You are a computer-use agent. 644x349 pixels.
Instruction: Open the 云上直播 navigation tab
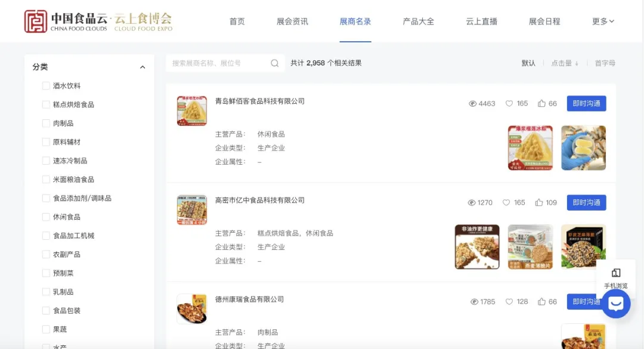pyautogui.click(x=481, y=21)
